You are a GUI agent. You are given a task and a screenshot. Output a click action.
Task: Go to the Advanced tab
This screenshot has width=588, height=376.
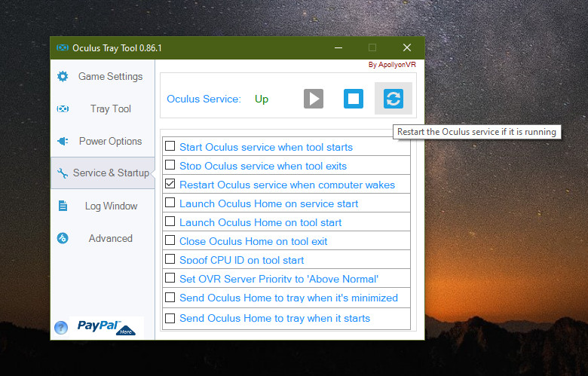103,238
